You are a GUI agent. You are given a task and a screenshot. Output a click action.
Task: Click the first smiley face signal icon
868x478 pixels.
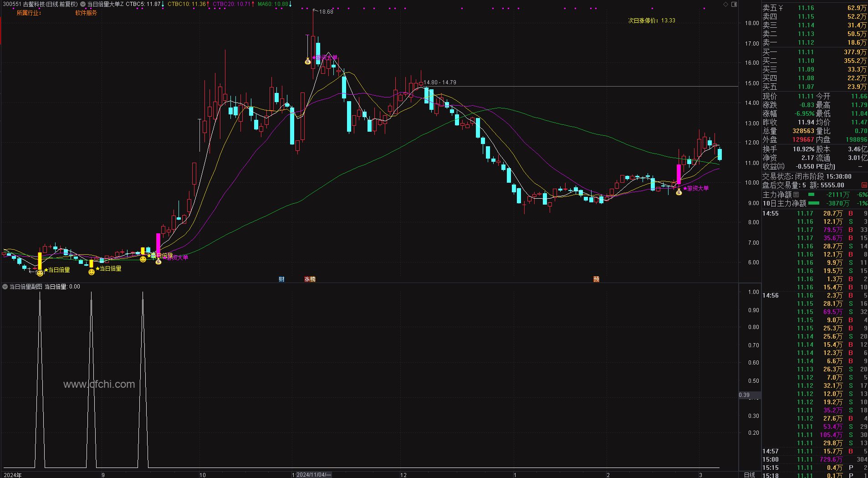(40, 273)
